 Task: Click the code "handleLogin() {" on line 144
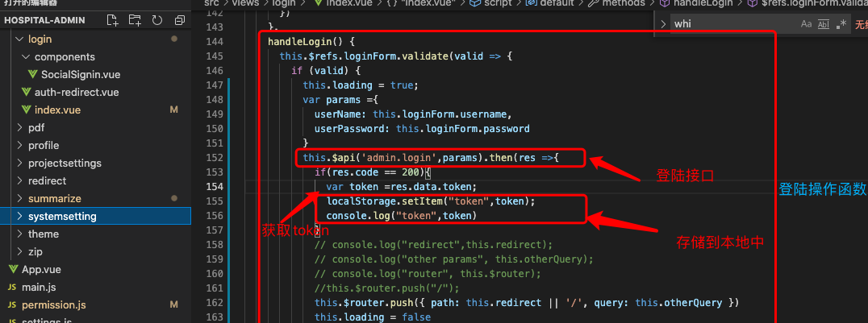[311, 42]
